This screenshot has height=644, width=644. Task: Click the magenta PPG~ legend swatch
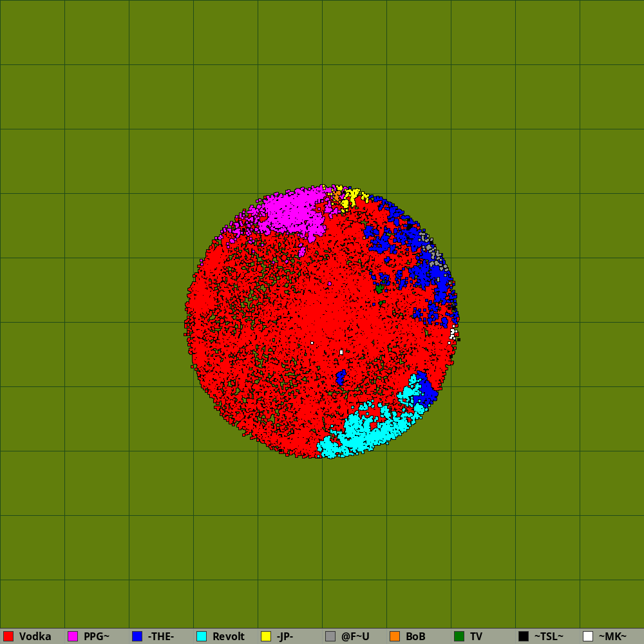pyautogui.click(x=73, y=636)
